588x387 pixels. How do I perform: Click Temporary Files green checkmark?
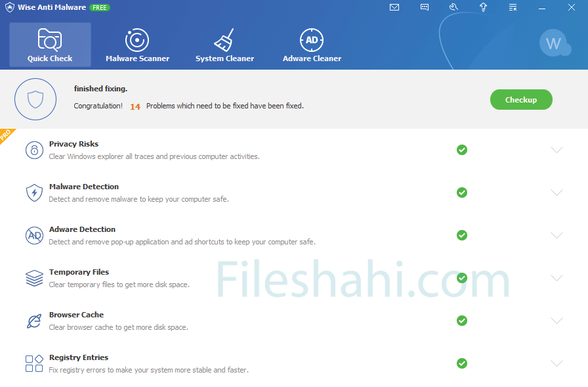pyautogui.click(x=462, y=278)
